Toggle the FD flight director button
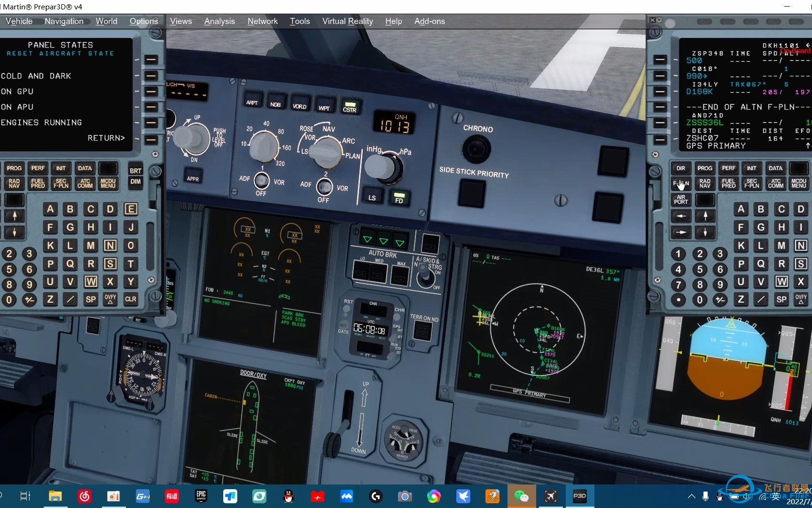The image size is (812, 508). (399, 198)
